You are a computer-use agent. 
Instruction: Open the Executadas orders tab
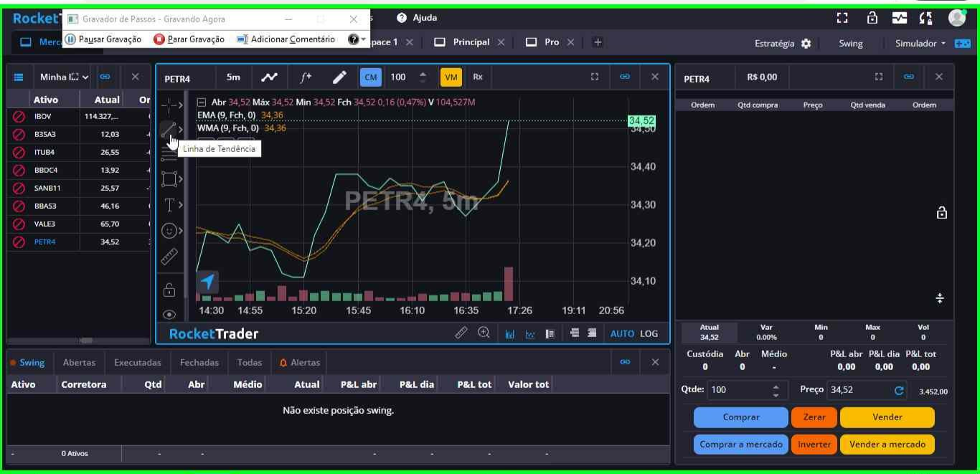[138, 362]
